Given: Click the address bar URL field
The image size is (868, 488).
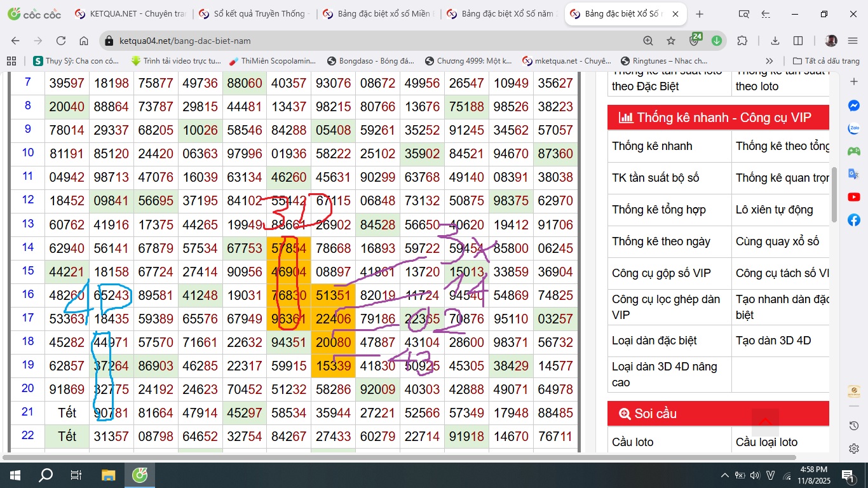Looking at the screenshot, I should [369, 41].
